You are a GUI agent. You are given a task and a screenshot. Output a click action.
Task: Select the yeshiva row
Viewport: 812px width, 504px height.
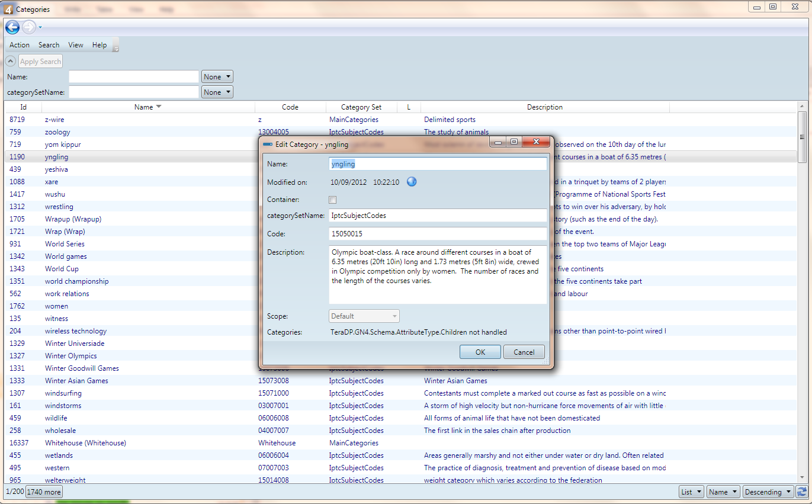point(402,169)
